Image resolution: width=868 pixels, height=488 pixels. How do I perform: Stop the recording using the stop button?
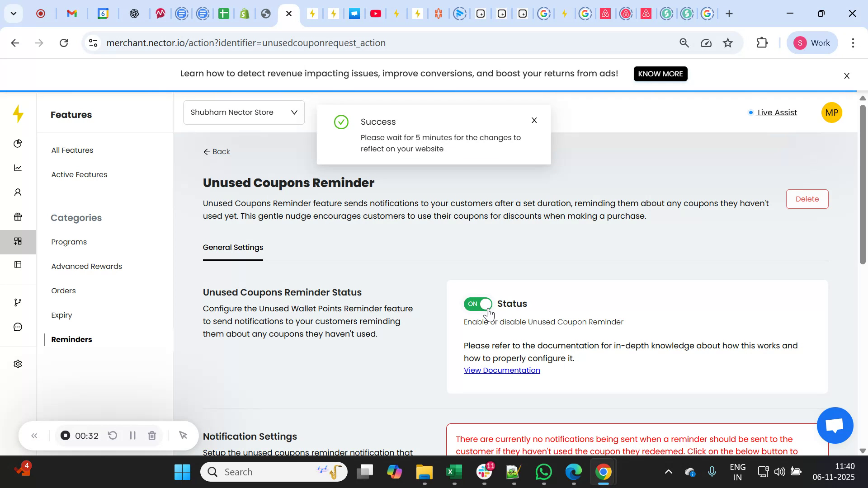(65, 436)
